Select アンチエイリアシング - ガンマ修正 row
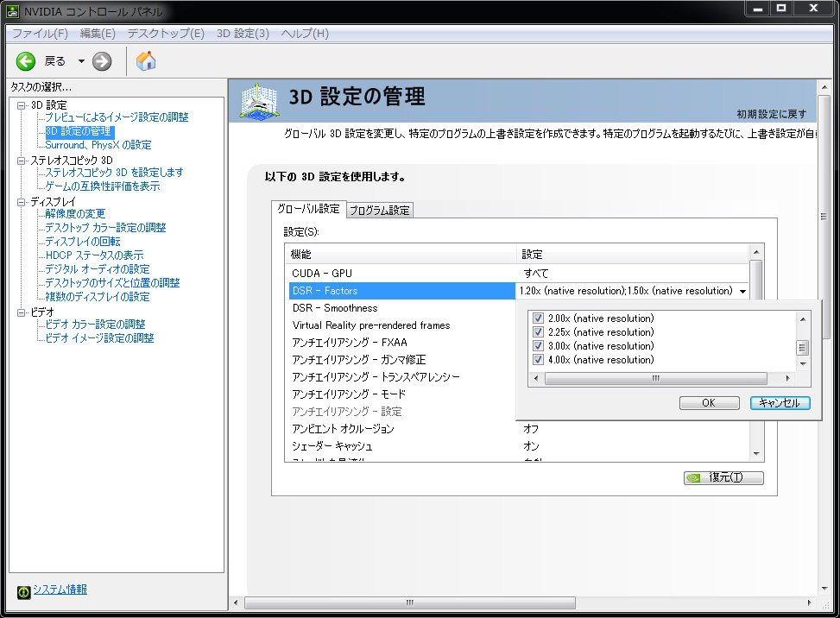Viewport: 840px width, 618px height. (x=401, y=360)
